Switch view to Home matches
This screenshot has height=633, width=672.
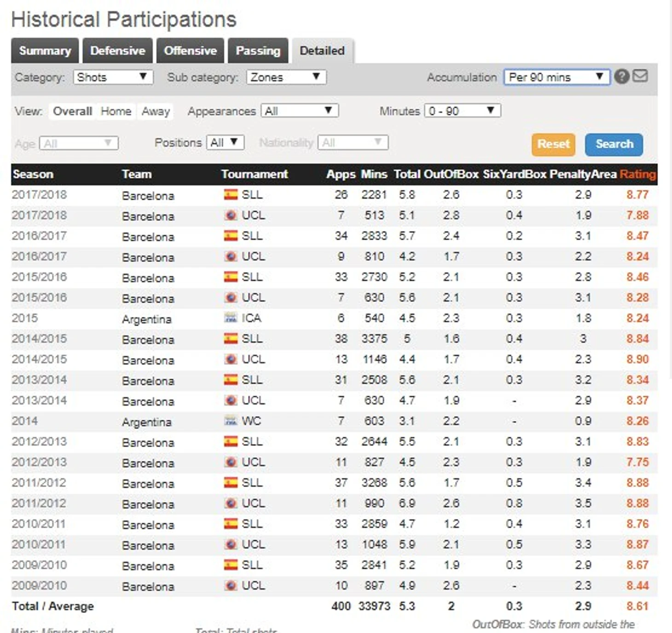116,111
